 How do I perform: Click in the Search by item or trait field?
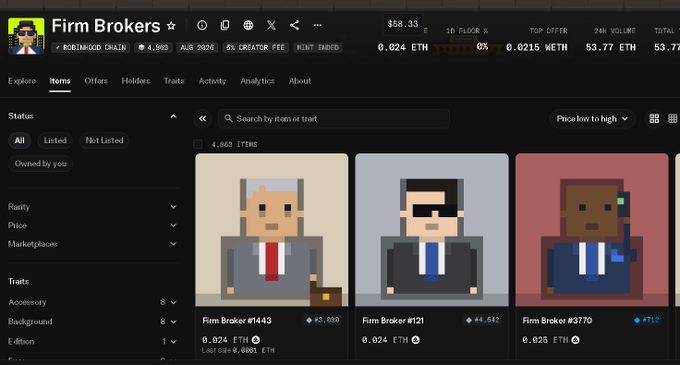point(334,119)
